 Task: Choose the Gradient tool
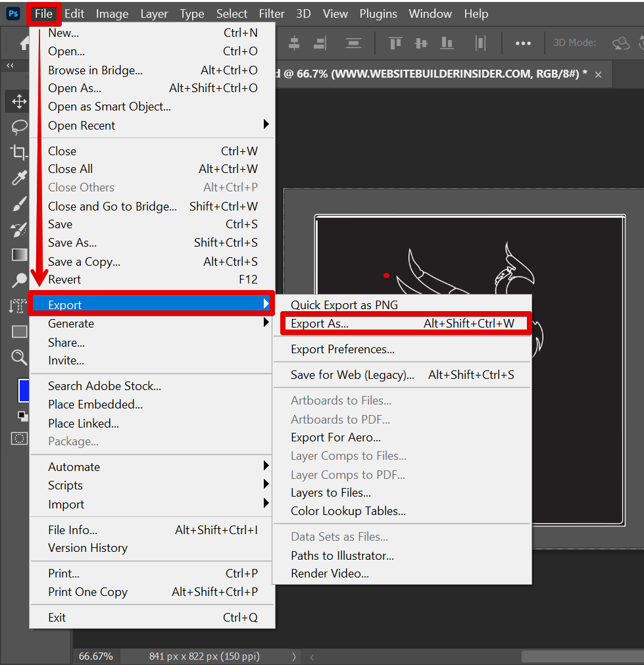tap(19, 255)
